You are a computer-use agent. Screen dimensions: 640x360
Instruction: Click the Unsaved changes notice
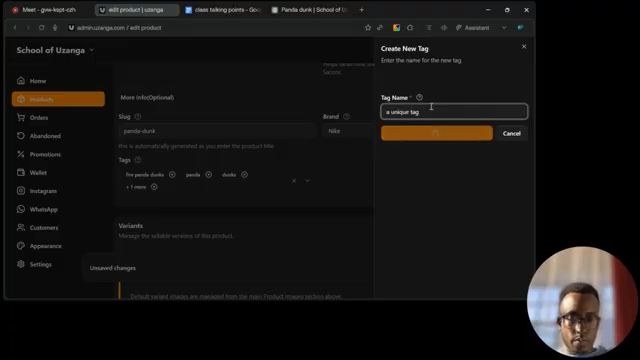pos(113,268)
